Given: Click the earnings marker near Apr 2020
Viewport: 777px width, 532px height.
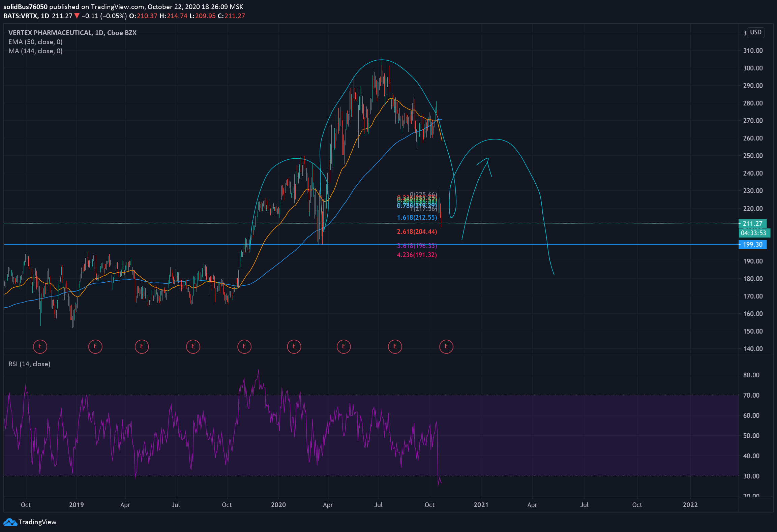Looking at the screenshot, I should (344, 346).
